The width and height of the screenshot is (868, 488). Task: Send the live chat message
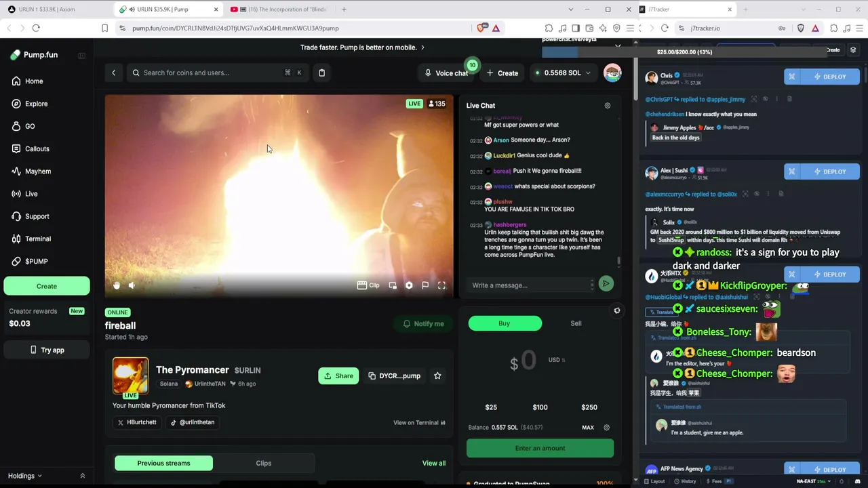pos(606,284)
